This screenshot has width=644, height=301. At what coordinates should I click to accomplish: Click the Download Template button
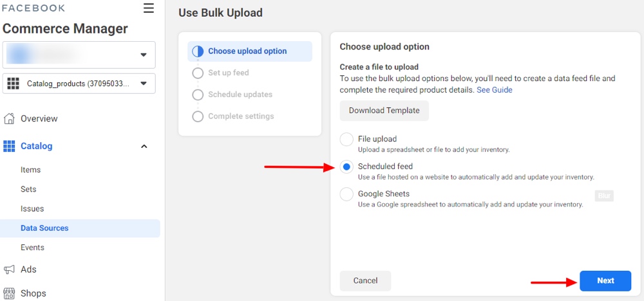(384, 111)
